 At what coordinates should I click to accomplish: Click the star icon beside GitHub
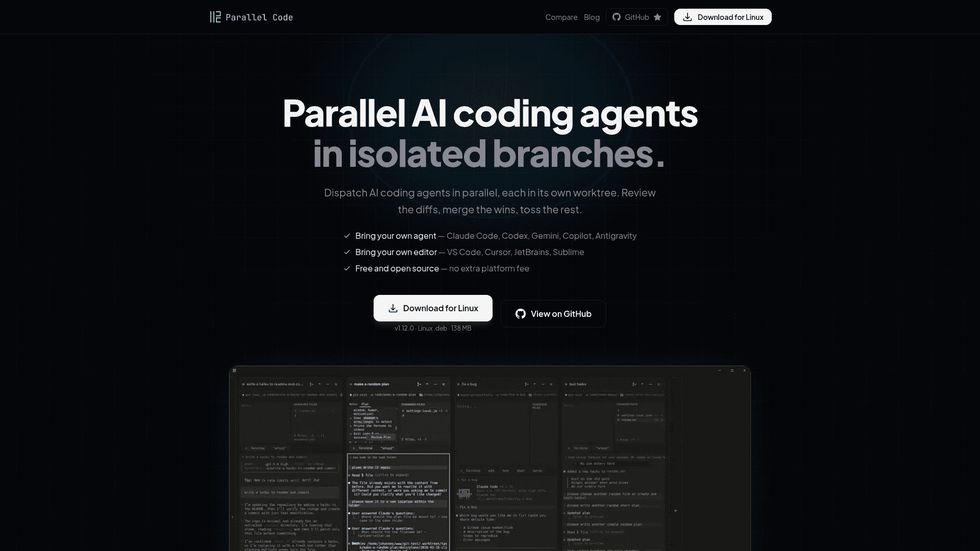pyautogui.click(x=657, y=17)
